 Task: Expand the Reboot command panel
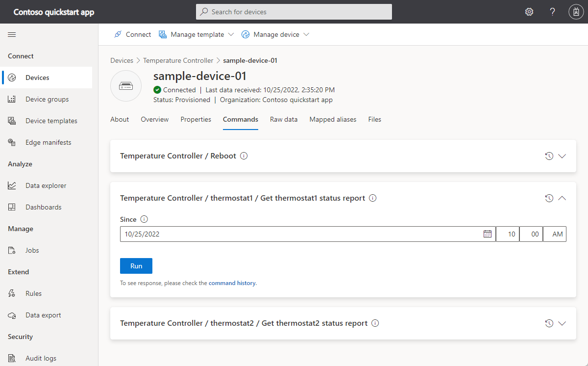click(562, 156)
